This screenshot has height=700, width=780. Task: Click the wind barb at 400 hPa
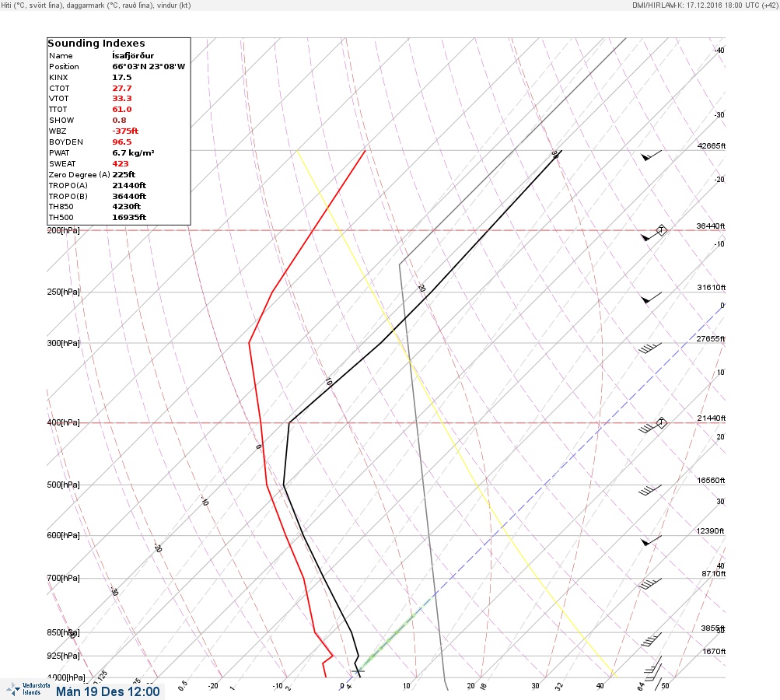(x=649, y=427)
